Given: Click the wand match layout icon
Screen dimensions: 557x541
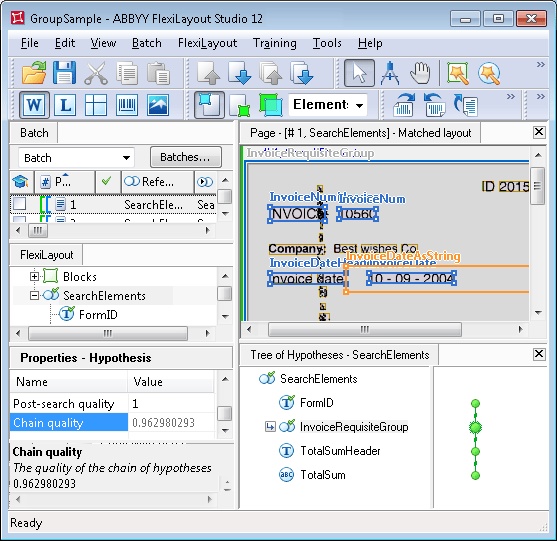Looking at the screenshot, I should 458,73.
